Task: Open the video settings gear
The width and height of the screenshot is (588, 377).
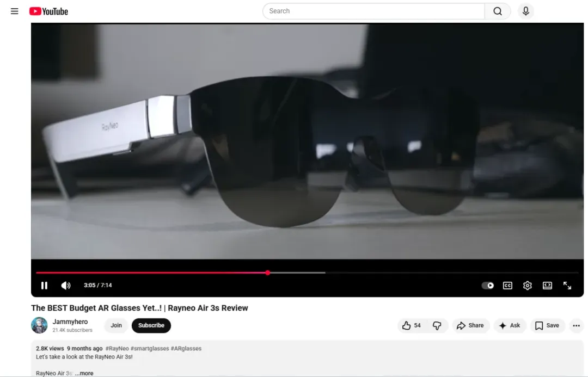Action: point(527,286)
